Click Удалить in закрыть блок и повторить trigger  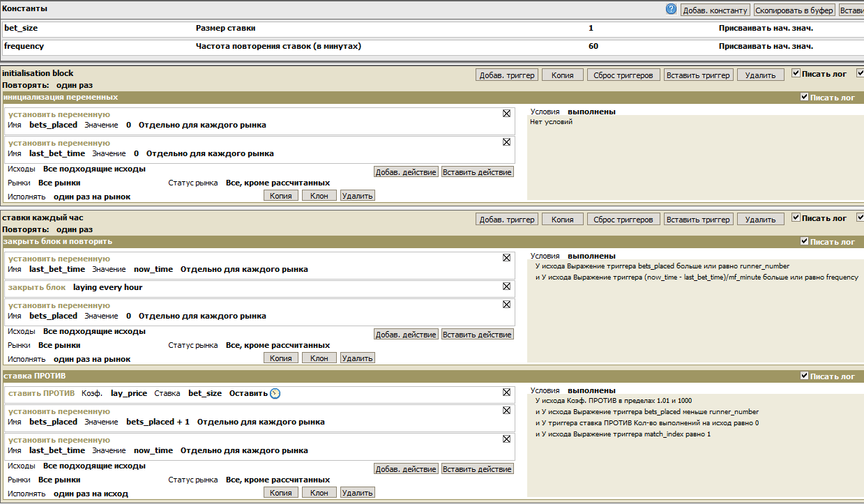click(358, 358)
